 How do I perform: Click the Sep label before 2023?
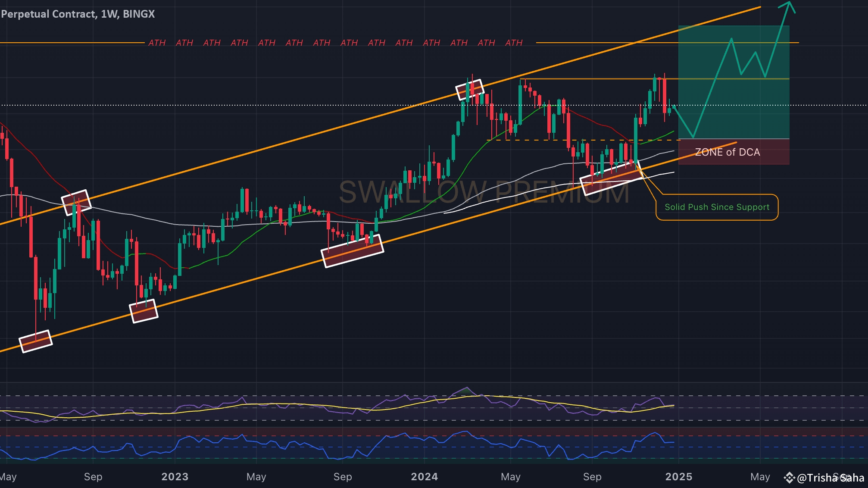coord(93,477)
